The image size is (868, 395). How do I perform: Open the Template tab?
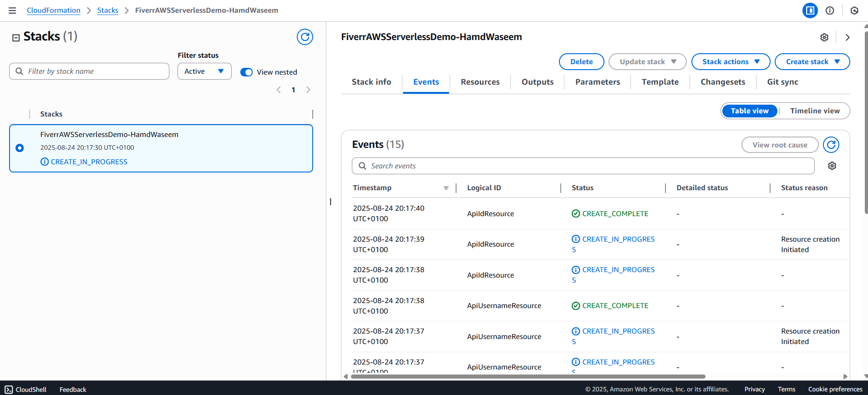660,82
